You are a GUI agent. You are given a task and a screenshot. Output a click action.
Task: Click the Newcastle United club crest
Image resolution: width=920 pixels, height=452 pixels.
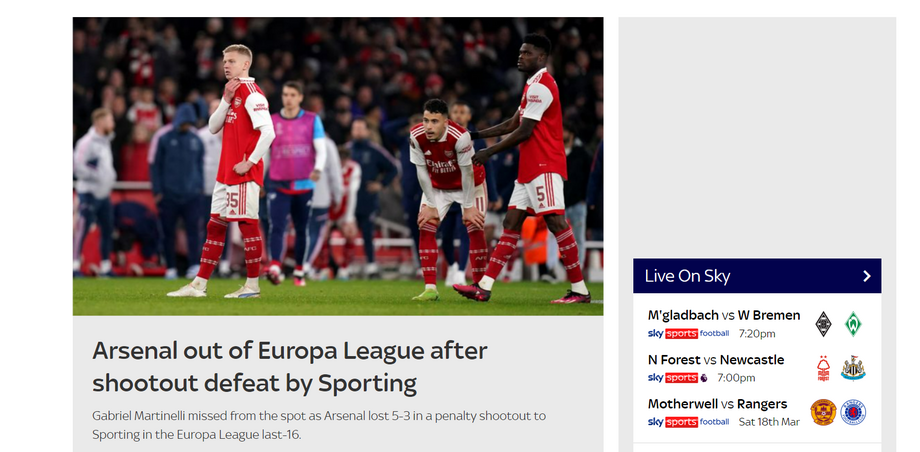(x=853, y=368)
